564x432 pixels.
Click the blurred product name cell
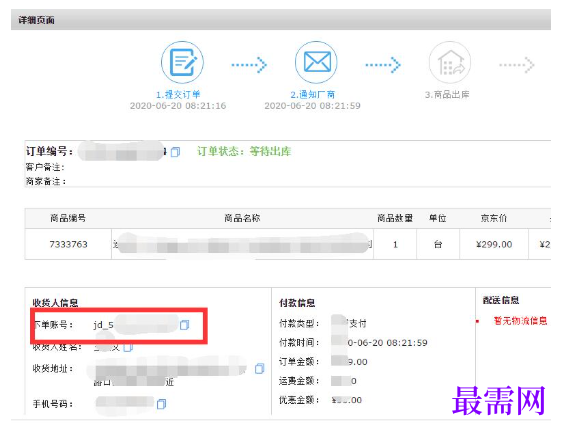click(x=242, y=244)
